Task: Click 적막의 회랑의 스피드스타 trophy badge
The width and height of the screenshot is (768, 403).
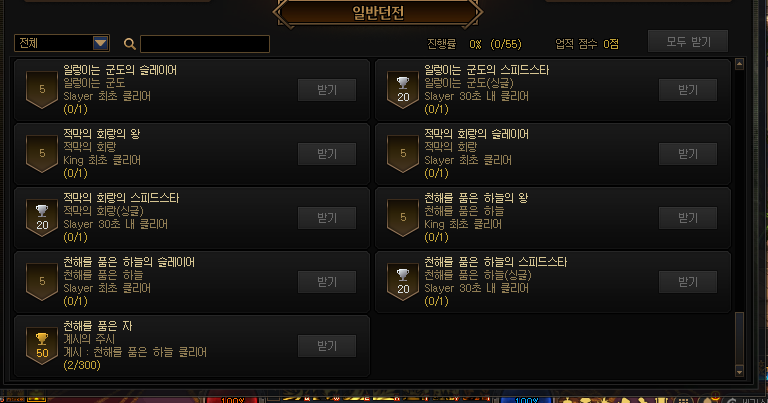Action: 42,218
